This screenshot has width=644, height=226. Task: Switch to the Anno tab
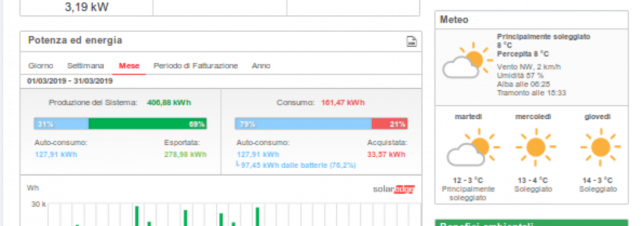click(261, 66)
